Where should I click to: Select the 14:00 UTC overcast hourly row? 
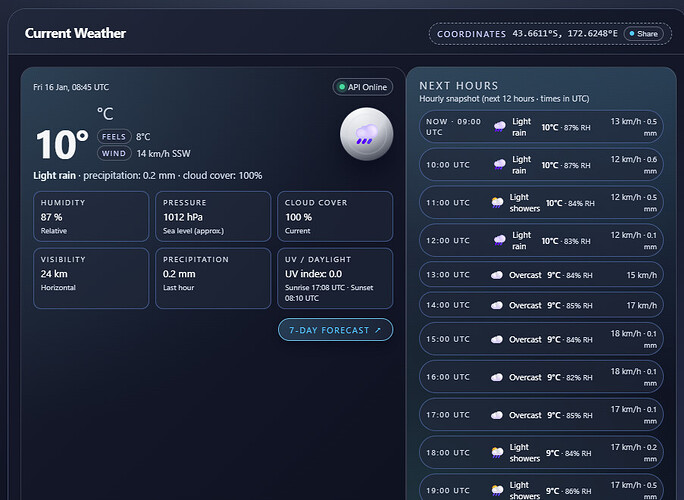[x=540, y=306]
